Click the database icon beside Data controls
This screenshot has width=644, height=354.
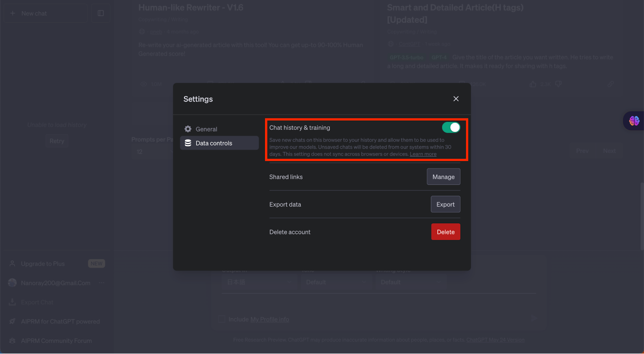pyautogui.click(x=188, y=143)
